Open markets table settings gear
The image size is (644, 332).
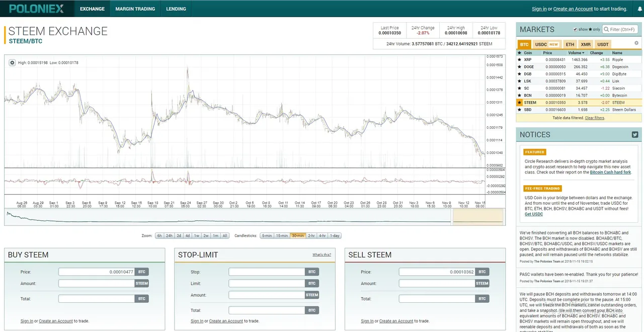click(x=636, y=43)
